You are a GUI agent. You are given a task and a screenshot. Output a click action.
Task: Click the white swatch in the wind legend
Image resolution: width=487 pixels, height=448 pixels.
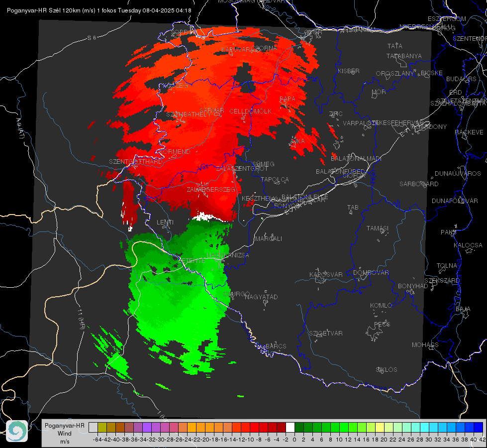pyautogui.click(x=290, y=428)
